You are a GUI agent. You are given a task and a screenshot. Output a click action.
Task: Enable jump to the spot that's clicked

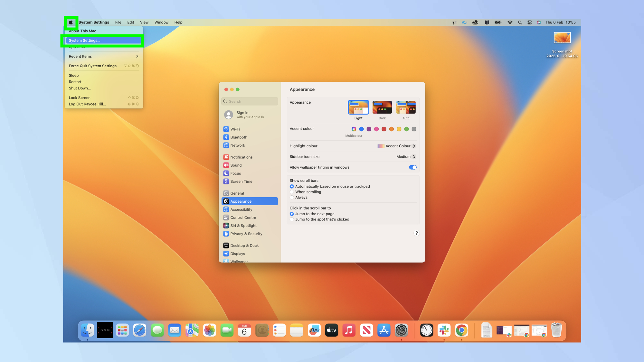pyautogui.click(x=292, y=219)
